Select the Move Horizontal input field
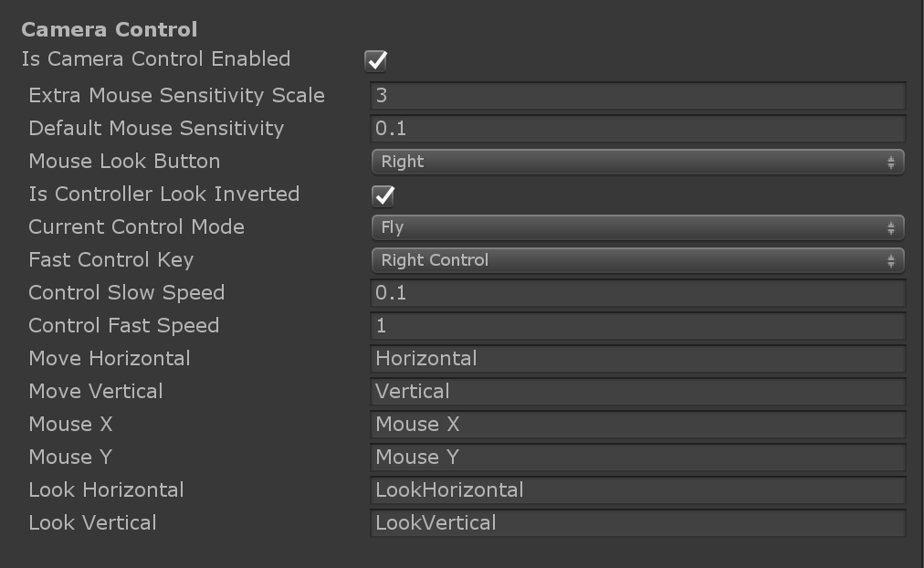 [x=636, y=359]
